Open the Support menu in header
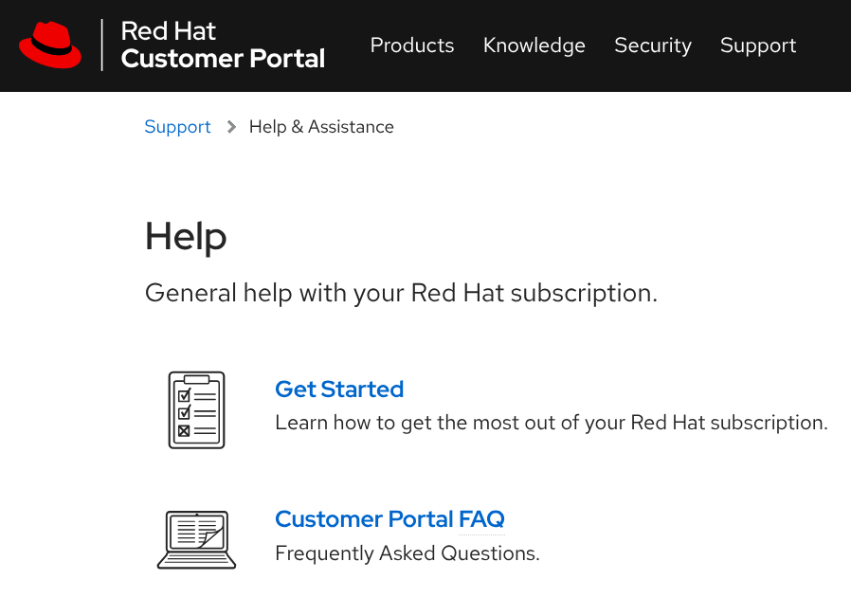Viewport: 851px width, 616px height. [x=757, y=45]
